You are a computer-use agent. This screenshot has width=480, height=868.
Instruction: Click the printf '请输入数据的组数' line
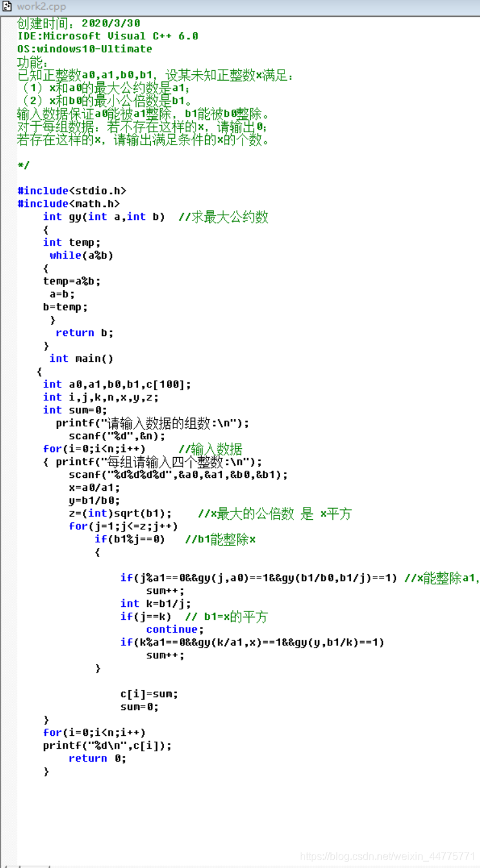coord(152,423)
